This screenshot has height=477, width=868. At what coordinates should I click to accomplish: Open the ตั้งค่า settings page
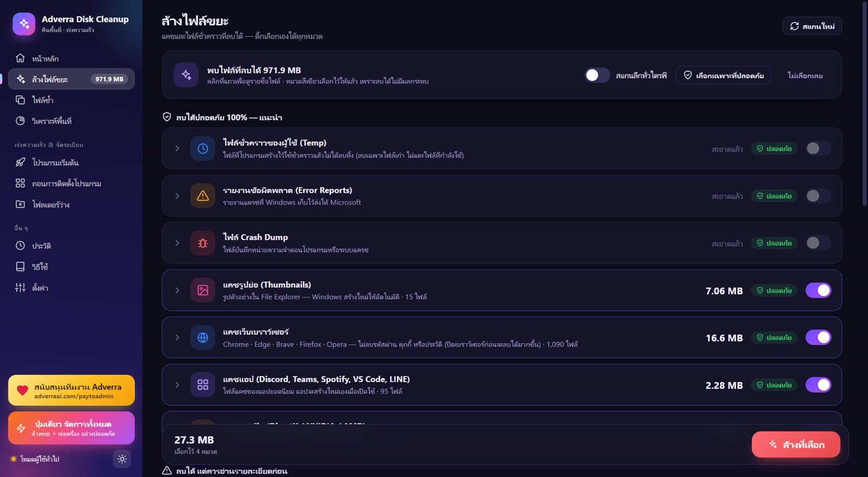pos(71,288)
